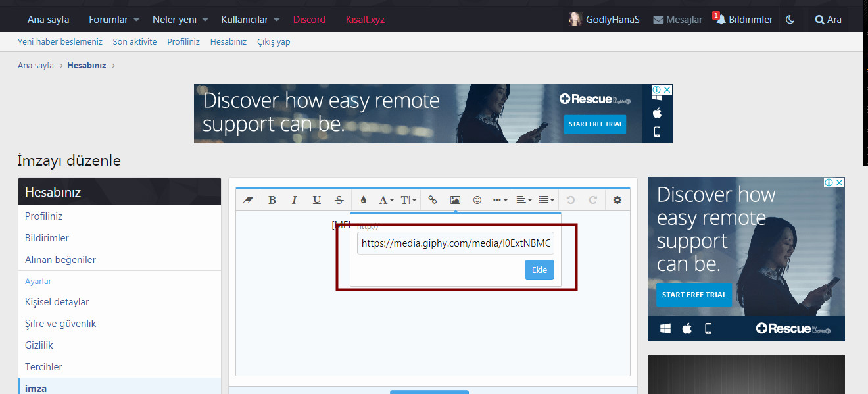Click the insert image icon
The width and height of the screenshot is (868, 394).
point(455,200)
